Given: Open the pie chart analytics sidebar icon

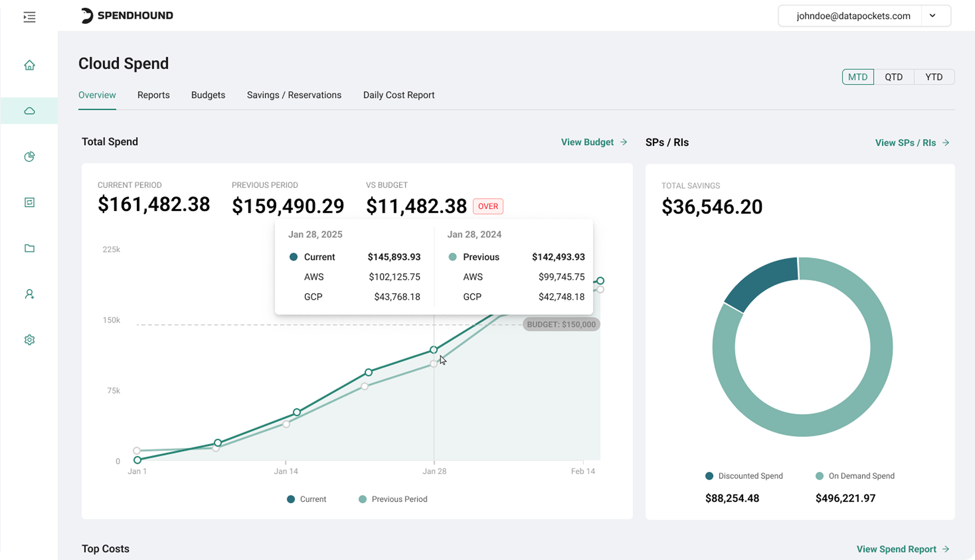Looking at the screenshot, I should (x=29, y=157).
